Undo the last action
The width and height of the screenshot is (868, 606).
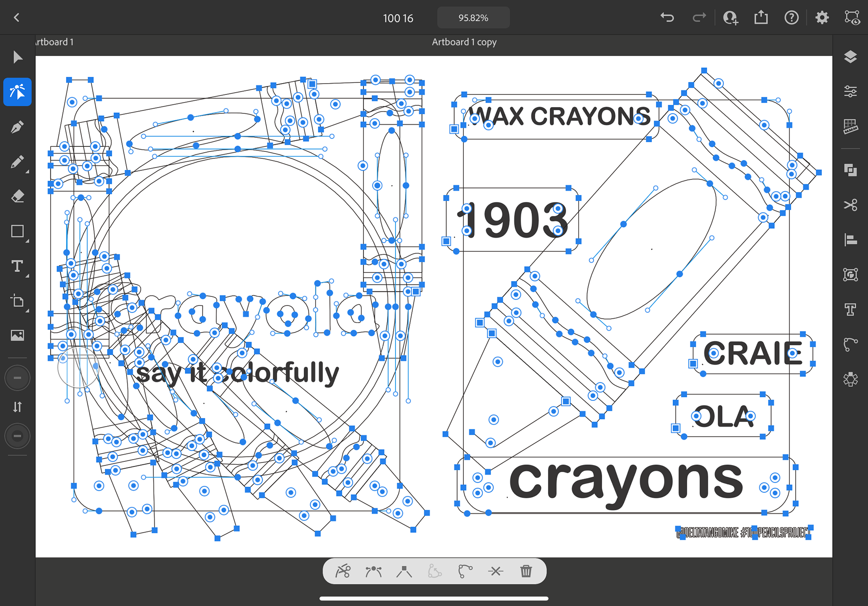(667, 18)
